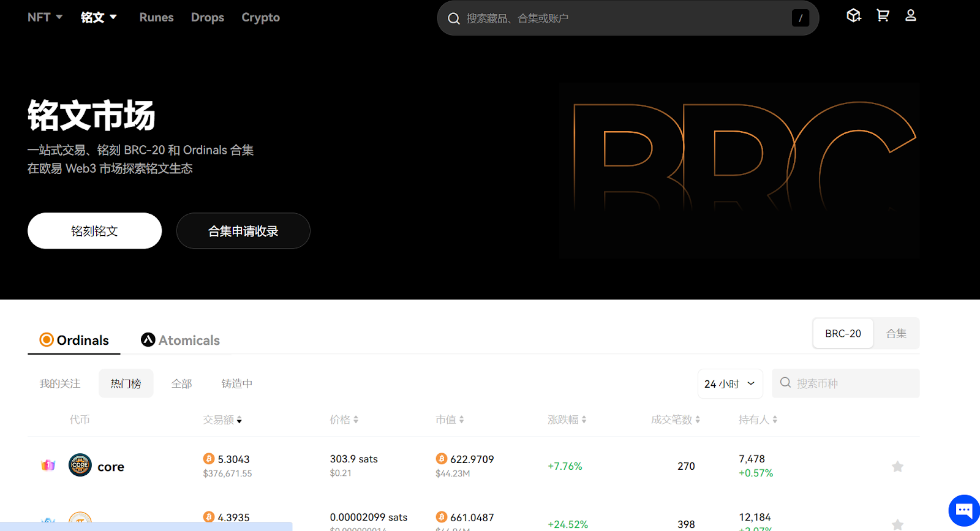Open the Drops menu item
This screenshot has width=980, height=531.
pos(208,17)
